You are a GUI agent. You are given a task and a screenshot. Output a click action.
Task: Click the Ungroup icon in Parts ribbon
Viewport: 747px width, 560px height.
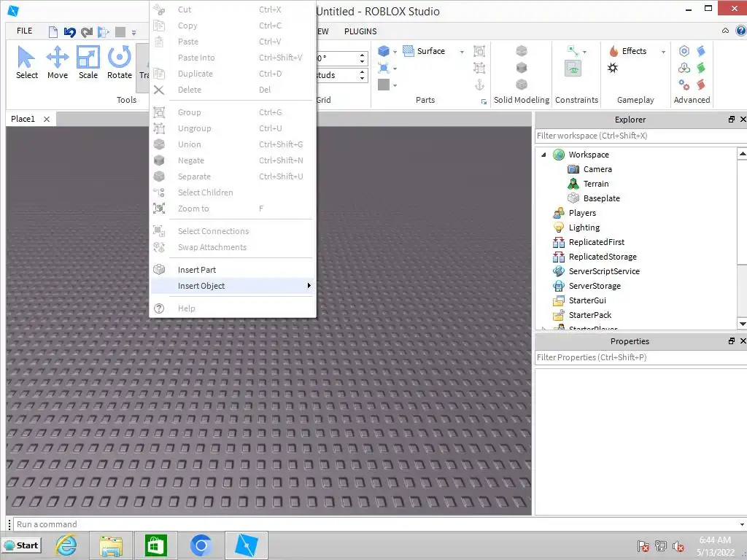tap(479, 68)
